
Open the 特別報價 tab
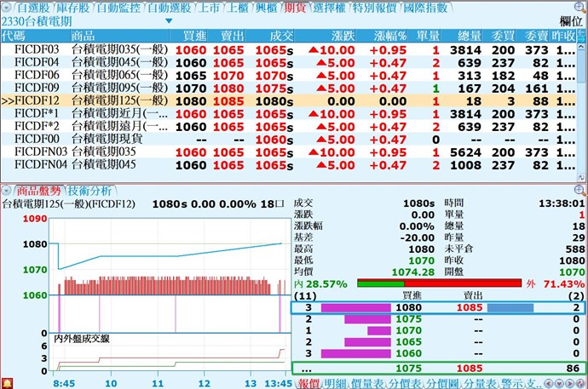[374, 8]
